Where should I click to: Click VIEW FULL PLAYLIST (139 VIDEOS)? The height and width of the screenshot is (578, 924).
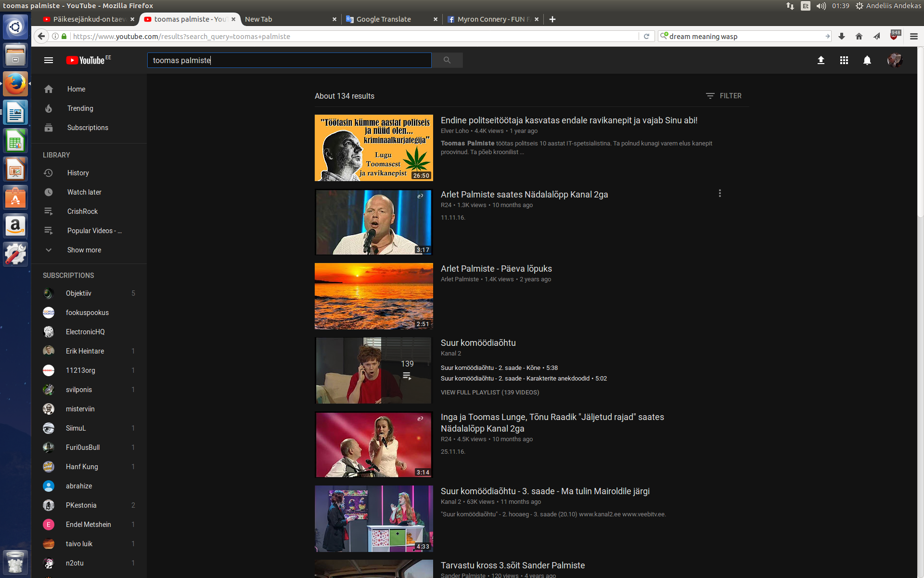(490, 393)
